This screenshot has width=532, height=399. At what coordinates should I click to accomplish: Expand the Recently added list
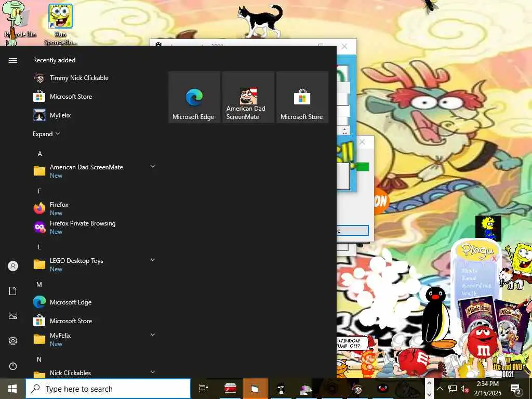[46, 134]
